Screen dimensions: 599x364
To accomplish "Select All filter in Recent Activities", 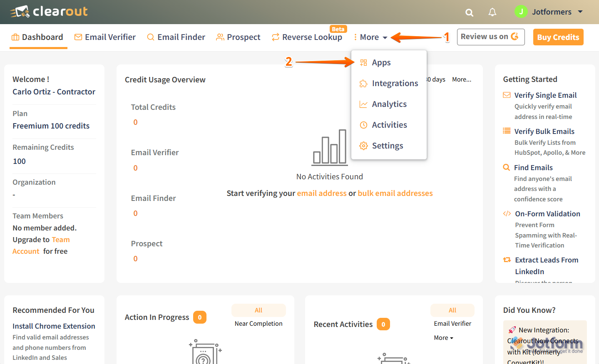I will coord(452,310).
